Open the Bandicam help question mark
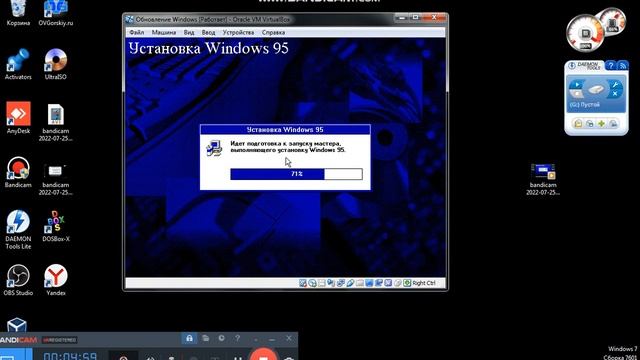 tap(237, 338)
